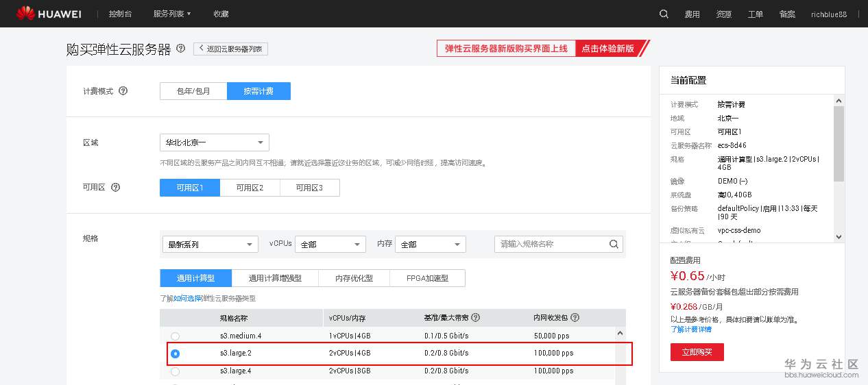Image resolution: width=868 pixels, height=385 pixels.
Task: Click 立即购买 button
Action: 697,352
